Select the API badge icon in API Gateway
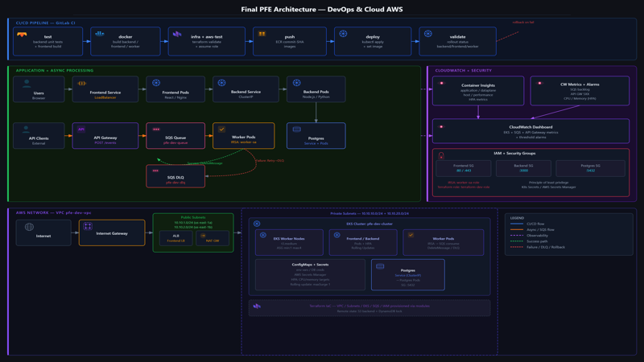Viewport: 644px width, 362px height. 81,130
